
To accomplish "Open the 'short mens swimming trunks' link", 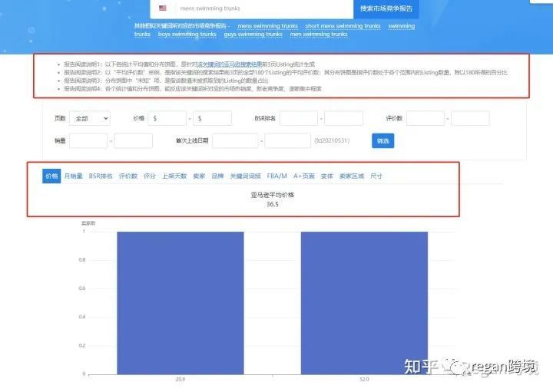I will point(343,26).
